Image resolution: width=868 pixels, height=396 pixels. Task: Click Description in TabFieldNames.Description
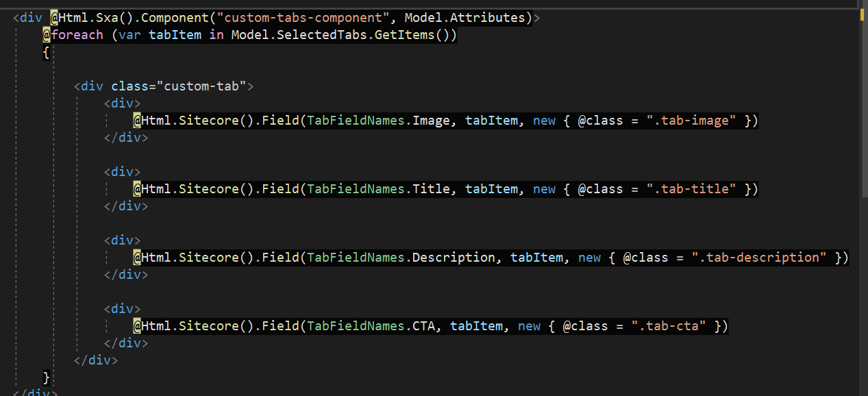pyautogui.click(x=454, y=258)
